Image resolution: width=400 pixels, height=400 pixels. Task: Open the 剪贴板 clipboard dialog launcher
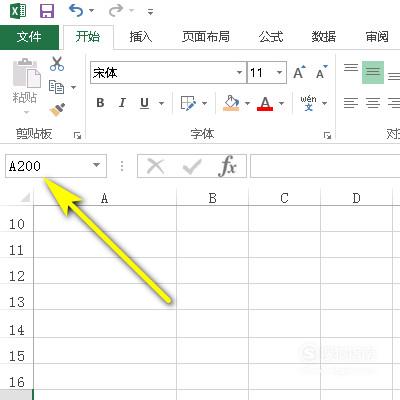[x=77, y=135]
